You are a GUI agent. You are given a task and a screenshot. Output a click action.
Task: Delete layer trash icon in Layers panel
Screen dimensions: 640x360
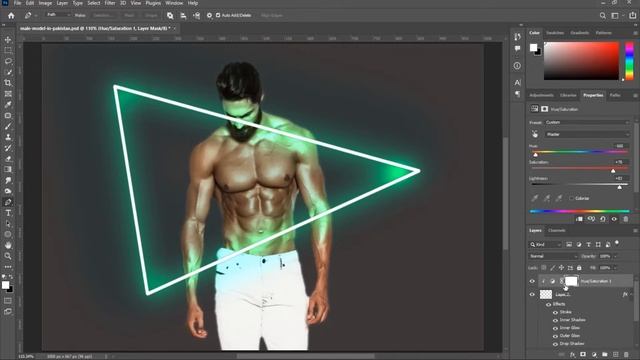pyautogui.click(x=626, y=355)
